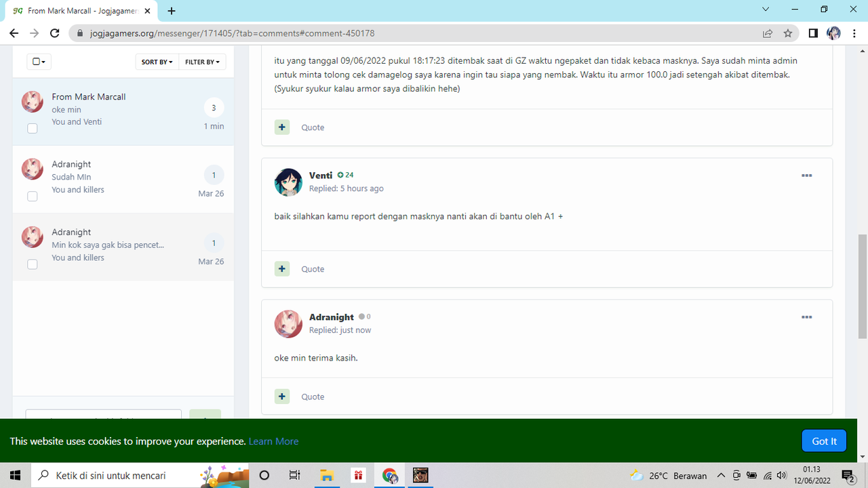Open the tab search chevron in title bar
868x488 pixels.
coord(766,9)
